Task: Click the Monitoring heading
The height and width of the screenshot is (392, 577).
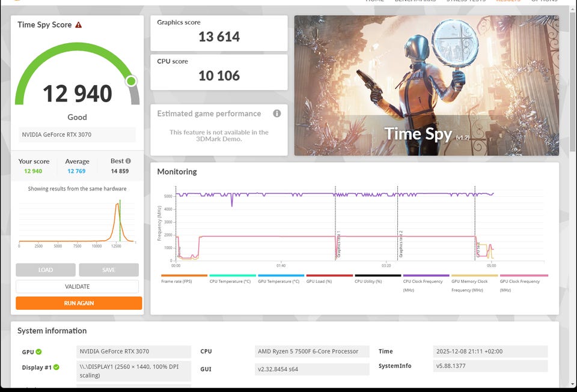Action: (177, 172)
